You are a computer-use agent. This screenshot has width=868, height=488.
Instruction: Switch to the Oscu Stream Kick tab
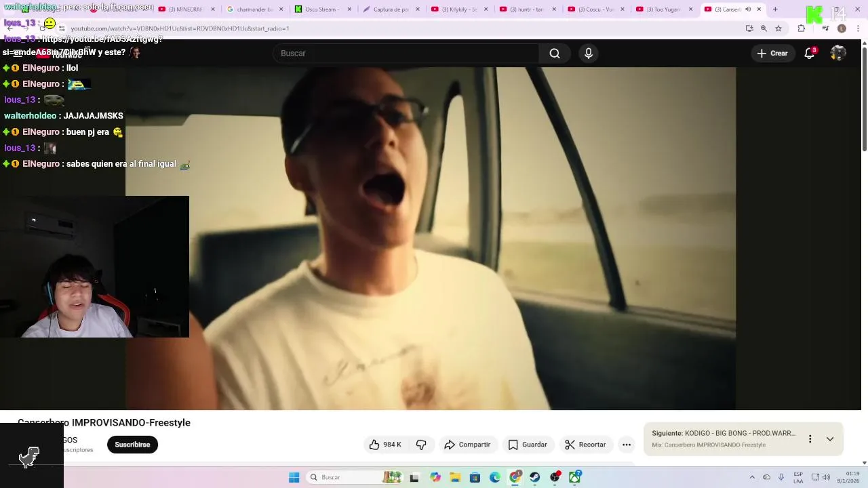point(323,9)
